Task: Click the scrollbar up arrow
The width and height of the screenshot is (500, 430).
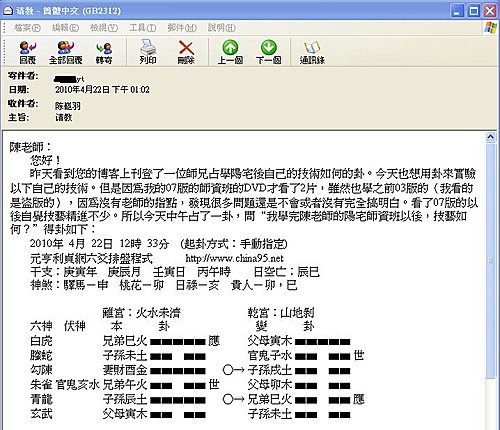Action: click(x=490, y=137)
